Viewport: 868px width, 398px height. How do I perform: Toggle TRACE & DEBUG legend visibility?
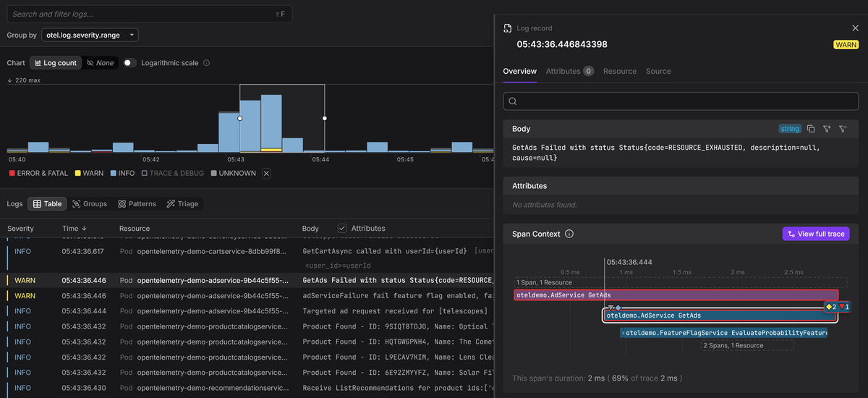click(172, 174)
